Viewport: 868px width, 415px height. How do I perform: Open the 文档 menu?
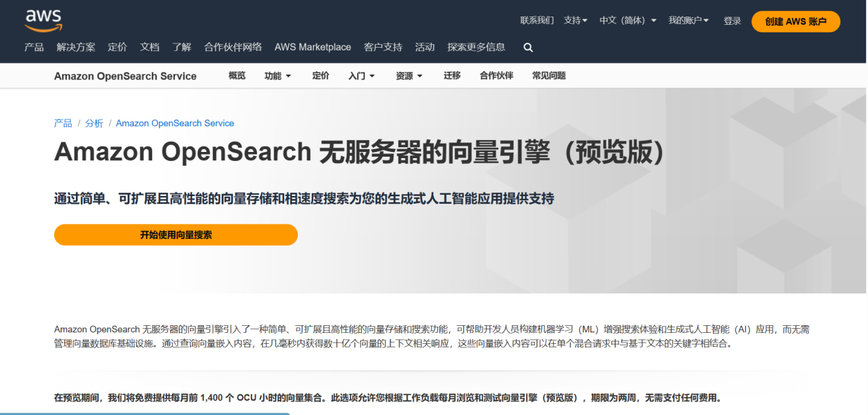point(149,47)
